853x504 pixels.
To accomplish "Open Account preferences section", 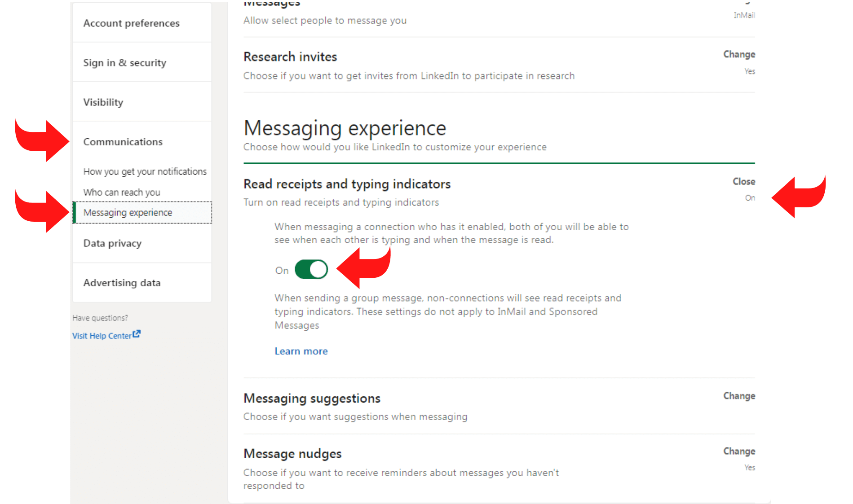I will [x=131, y=23].
